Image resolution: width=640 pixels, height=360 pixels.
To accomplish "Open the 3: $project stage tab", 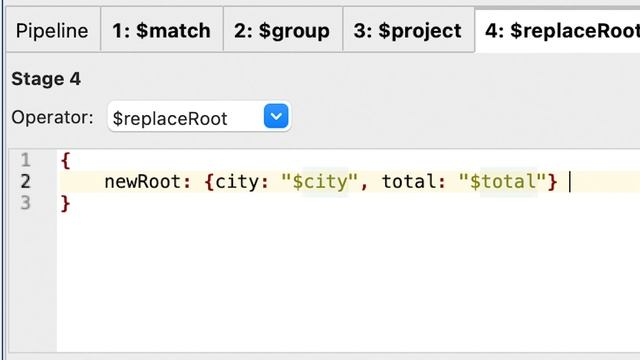I will 408,31.
